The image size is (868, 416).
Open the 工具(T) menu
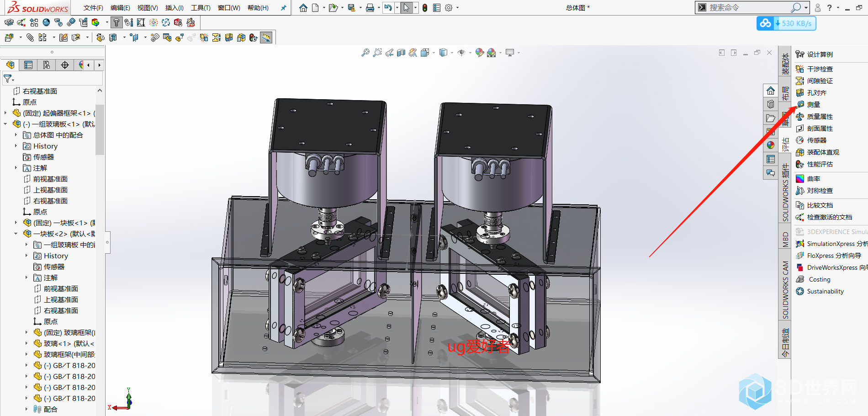201,8
